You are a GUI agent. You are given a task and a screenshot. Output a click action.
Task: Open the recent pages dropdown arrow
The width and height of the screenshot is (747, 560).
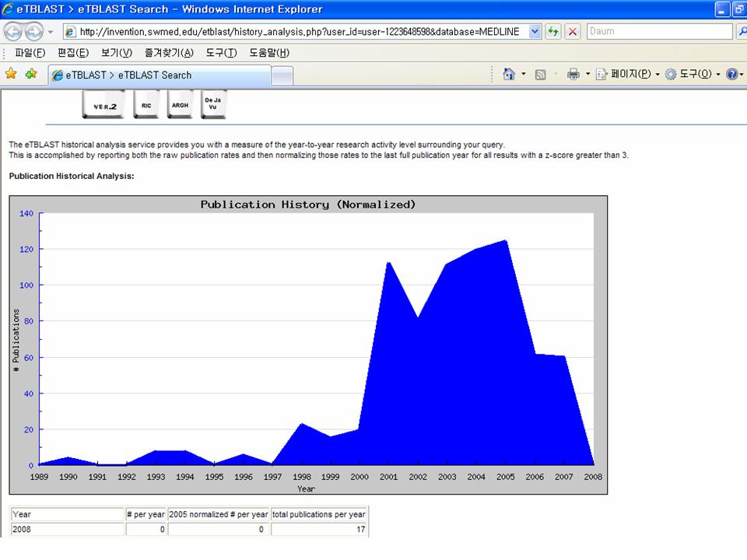(x=50, y=33)
